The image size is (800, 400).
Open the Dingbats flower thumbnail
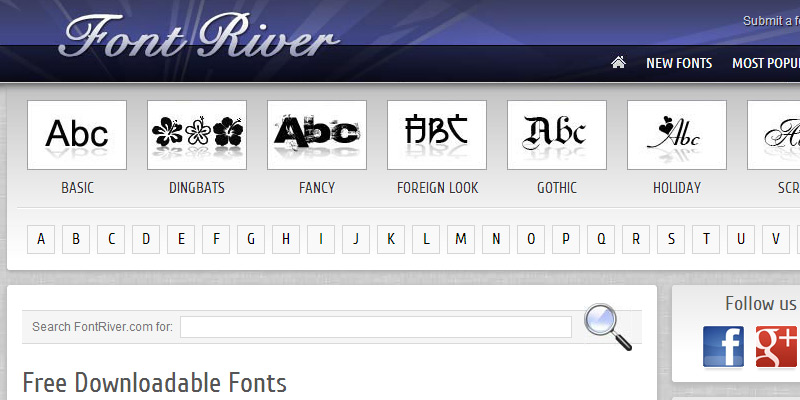[197, 135]
